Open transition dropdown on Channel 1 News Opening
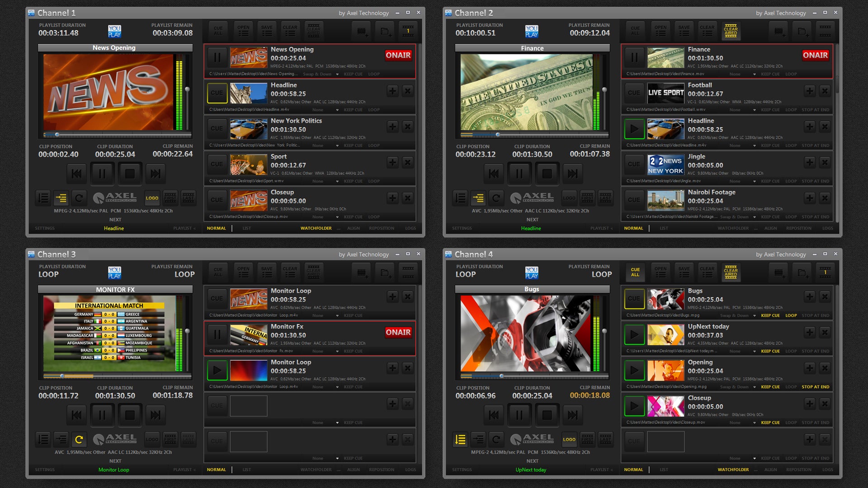The width and height of the screenshot is (868, 488). pyautogui.click(x=337, y=74)
